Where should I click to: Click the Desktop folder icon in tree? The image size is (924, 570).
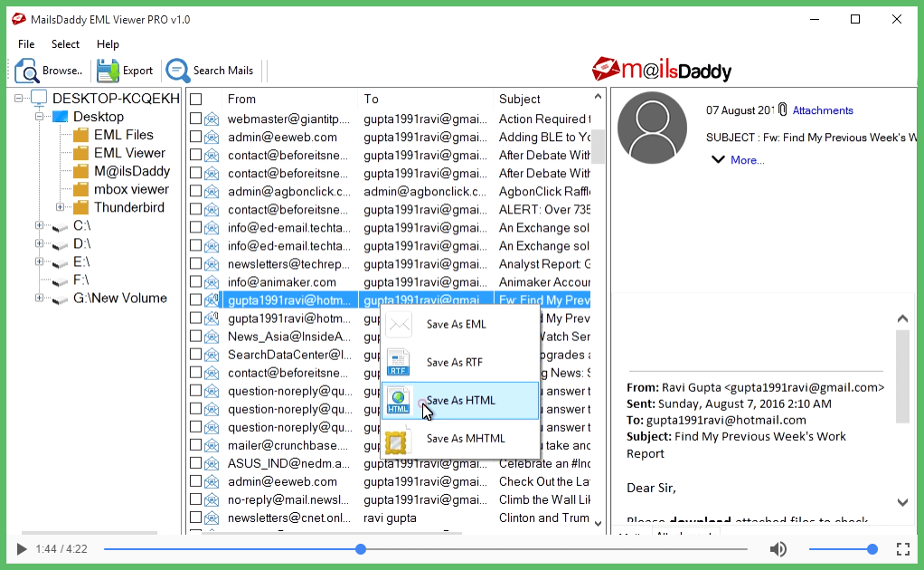pos(60,117)
